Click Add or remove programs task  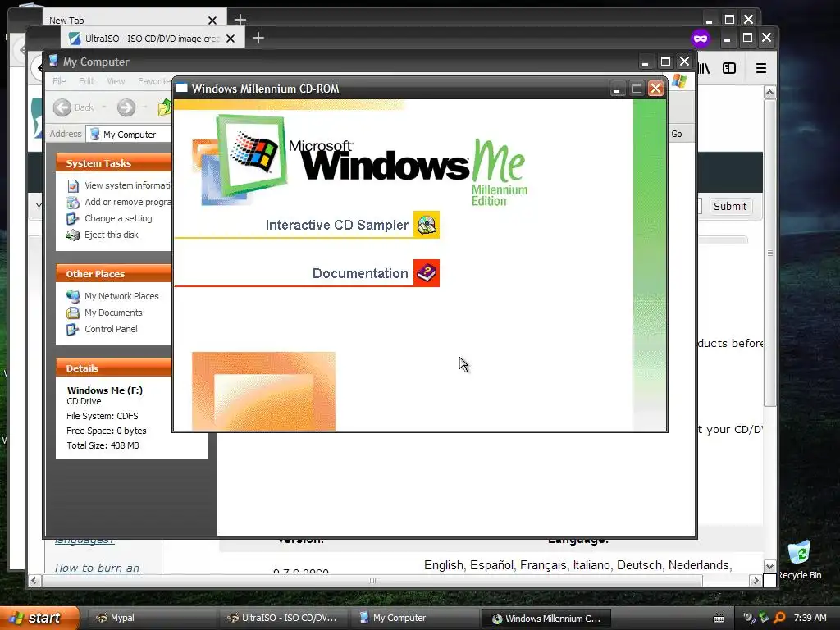(x=128, y=202)
